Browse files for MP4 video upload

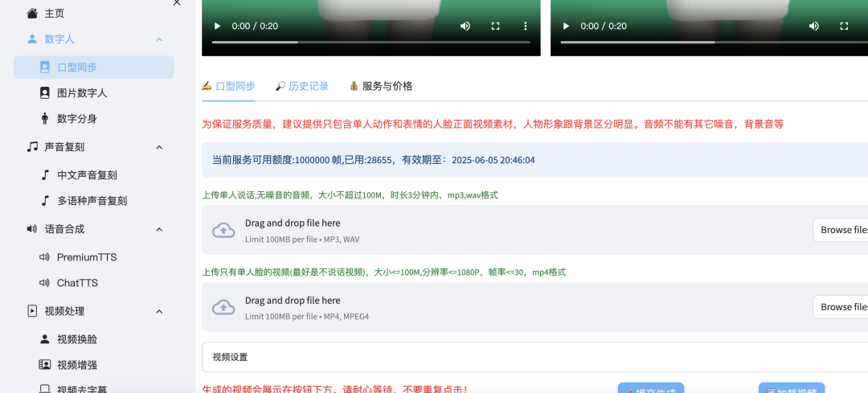pos(841,307)
